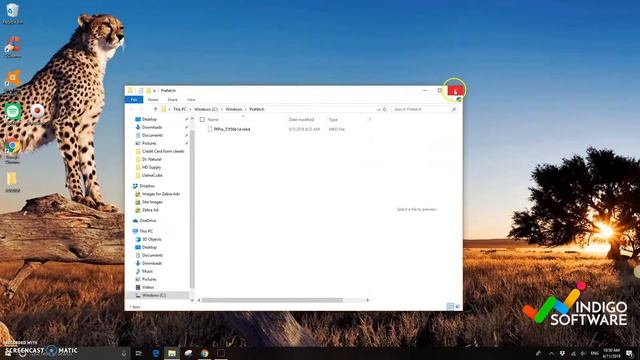
Task: Open Videos under This PC
Action: [x=148, y=287]
